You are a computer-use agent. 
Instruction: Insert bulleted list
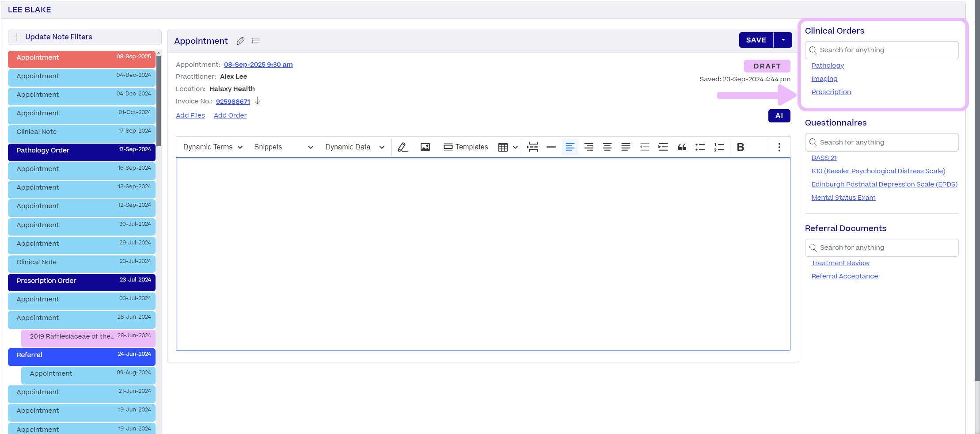[700, 147]
